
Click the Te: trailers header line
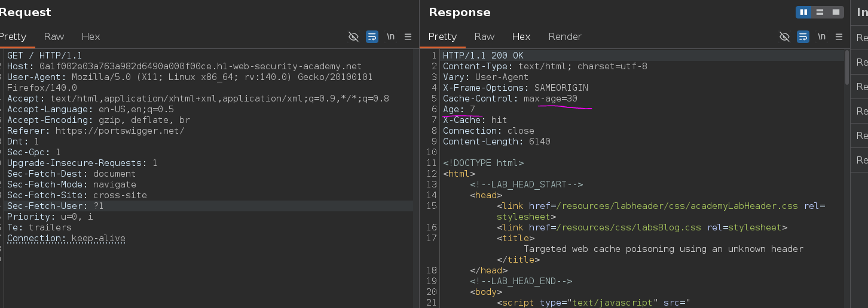click(39, 227)
